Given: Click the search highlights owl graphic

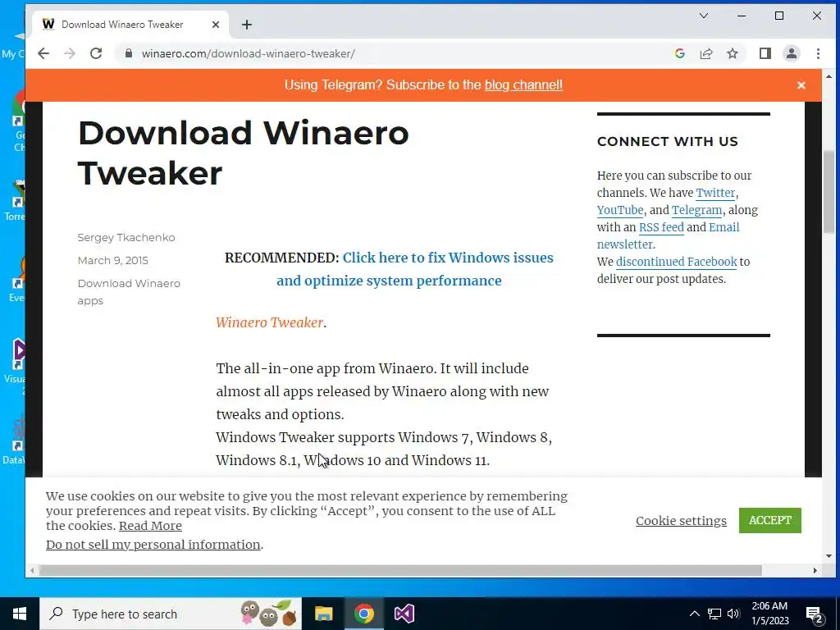Looking at the screenshot, I should pos(268,614).
